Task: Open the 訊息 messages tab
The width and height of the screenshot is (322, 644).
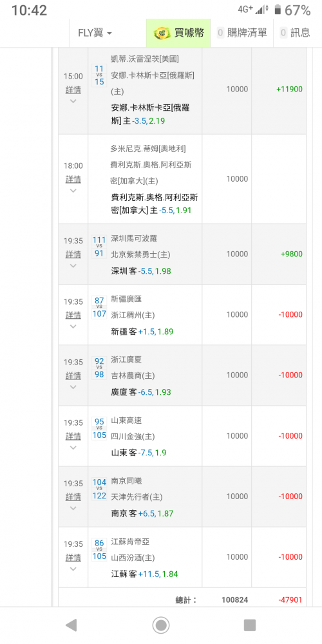Action: point(296,33)
